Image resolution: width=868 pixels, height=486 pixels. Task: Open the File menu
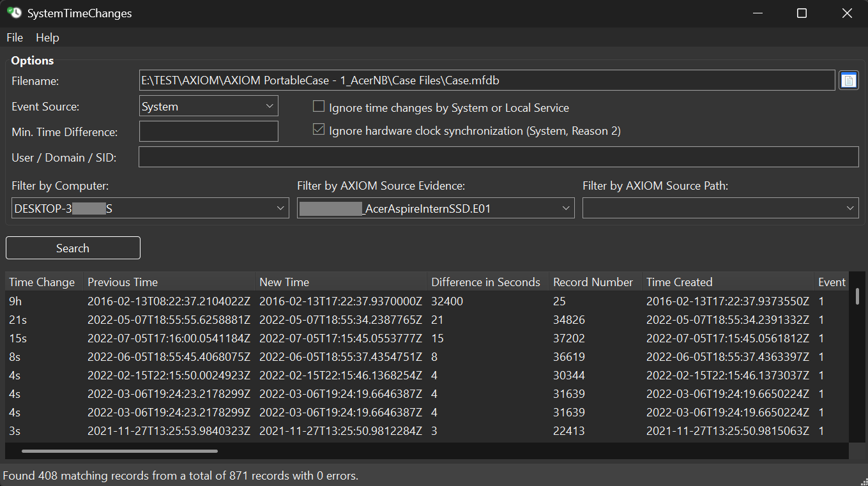15,38
